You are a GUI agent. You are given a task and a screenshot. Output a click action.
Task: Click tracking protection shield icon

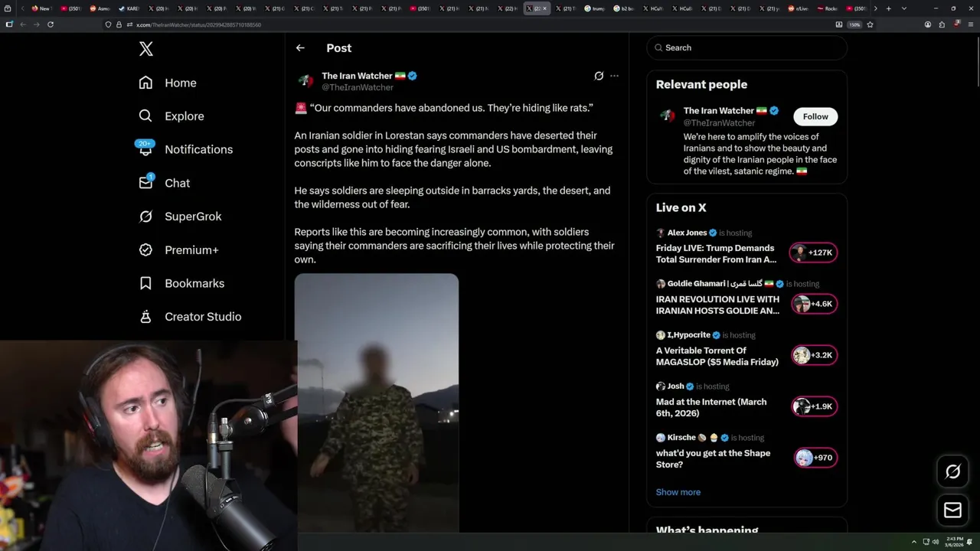[108, 24]
